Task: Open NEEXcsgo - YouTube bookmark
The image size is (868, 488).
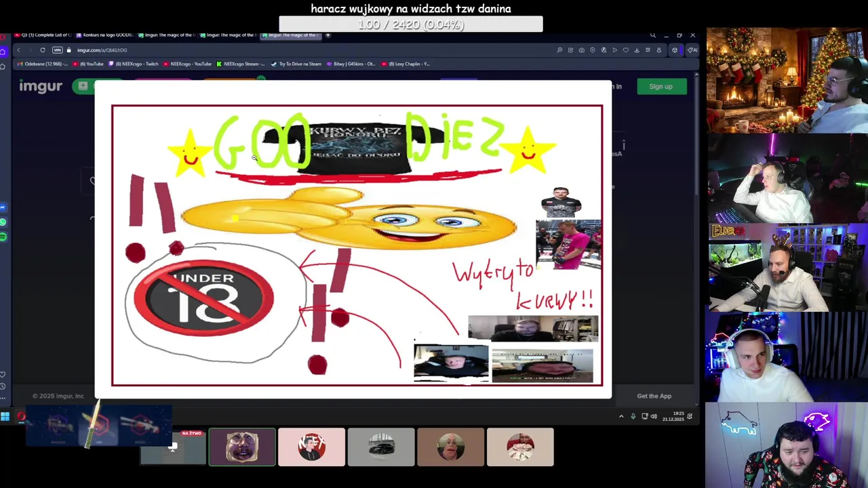Action: click(x=187, y=64)
